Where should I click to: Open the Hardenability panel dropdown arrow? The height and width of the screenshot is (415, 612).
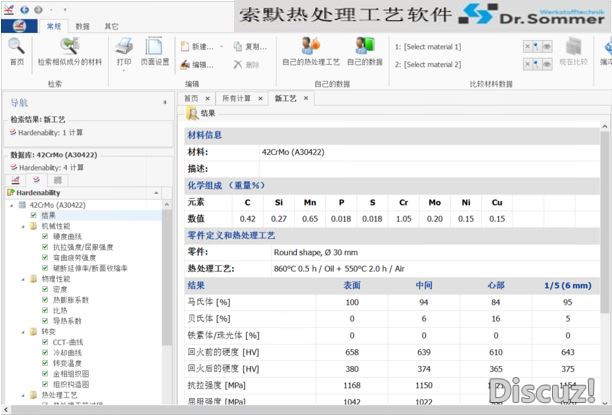pyautogui.click(x=156, y=193)
